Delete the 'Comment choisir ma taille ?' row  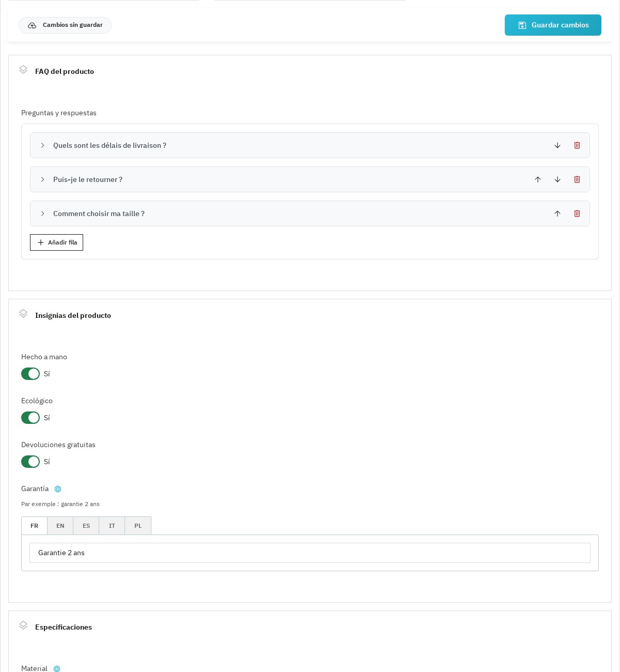coord(577,213)
